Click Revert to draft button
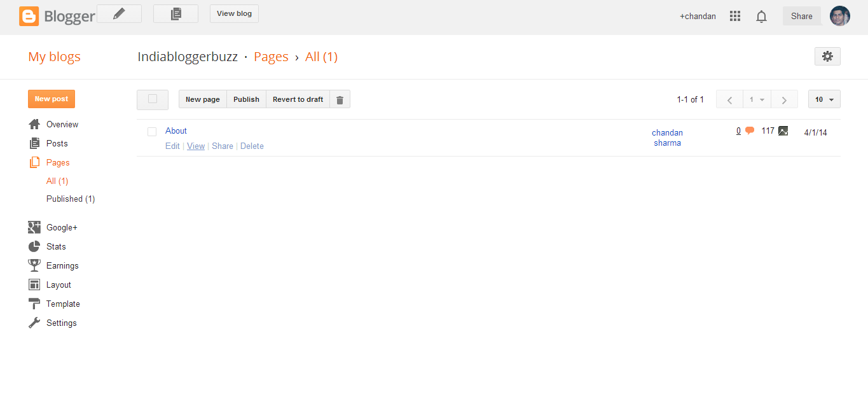 coord(298,99)
